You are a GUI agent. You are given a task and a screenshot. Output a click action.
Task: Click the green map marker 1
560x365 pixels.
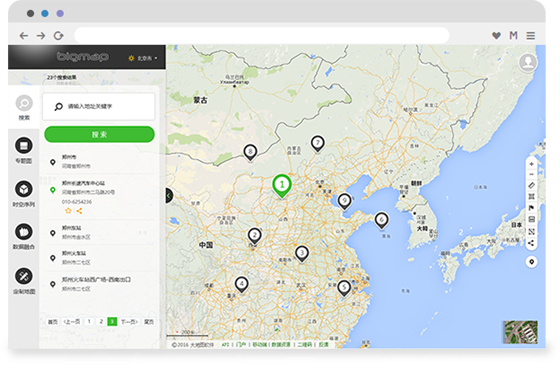pos(282,185)
